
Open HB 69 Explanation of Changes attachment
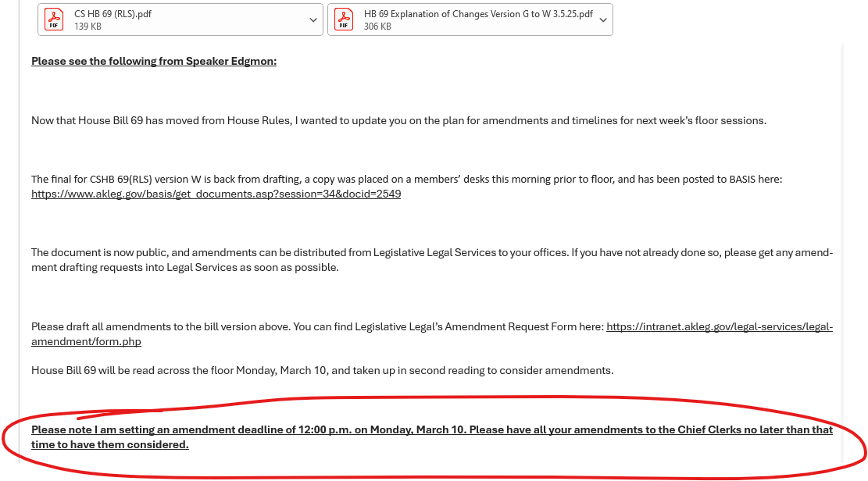[470, 20]
